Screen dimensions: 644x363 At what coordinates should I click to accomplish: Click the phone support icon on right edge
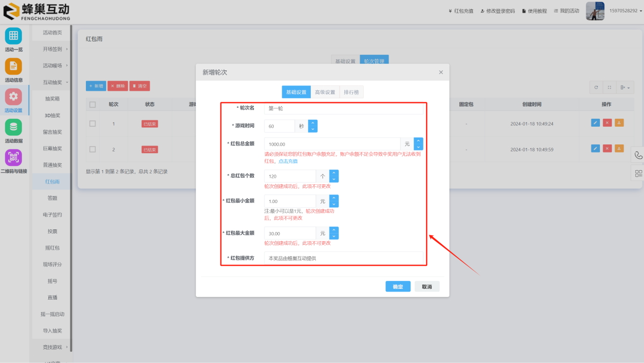[x=638, y=155]
